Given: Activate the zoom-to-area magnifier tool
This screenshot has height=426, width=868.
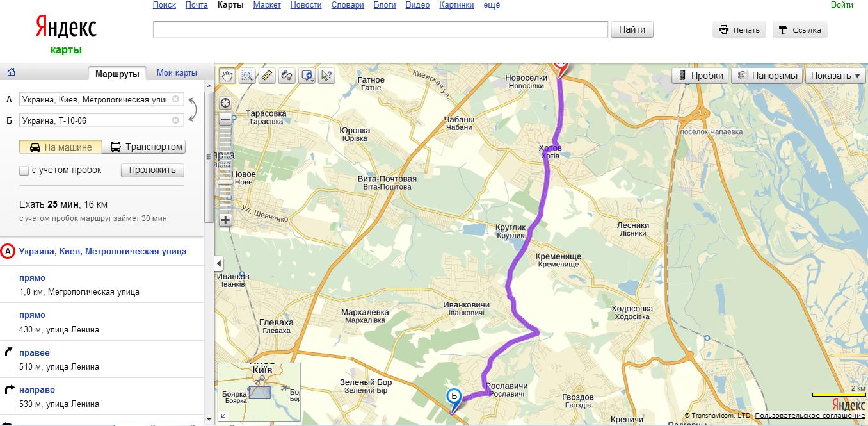Looking at the screenshot, I should (247, 76).
